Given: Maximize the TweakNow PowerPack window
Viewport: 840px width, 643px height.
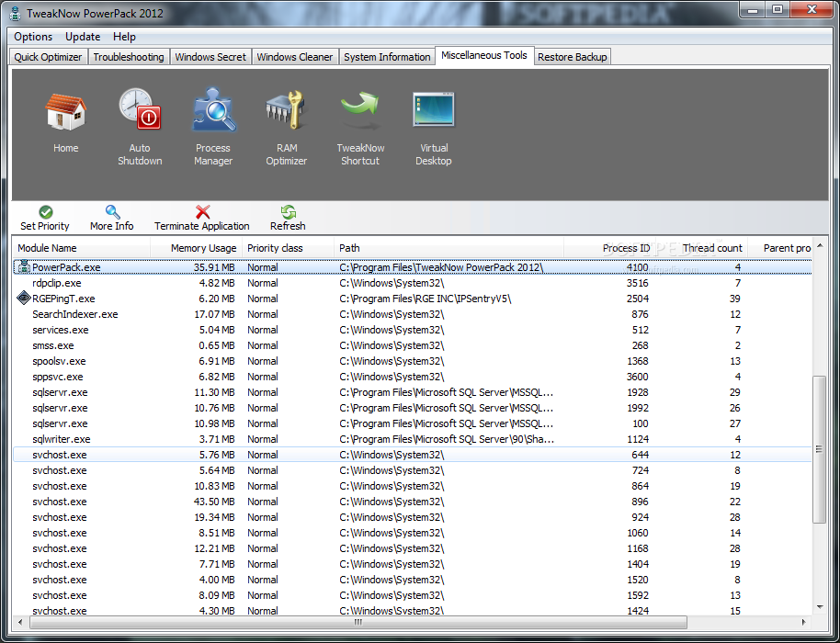Looking at the screenshot, I should tap(778, 9).
